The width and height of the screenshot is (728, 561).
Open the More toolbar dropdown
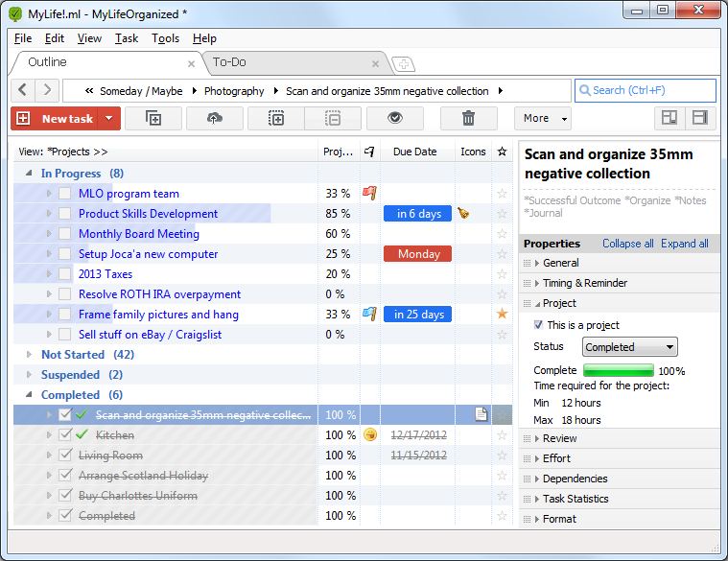click(x=543, y=119)
